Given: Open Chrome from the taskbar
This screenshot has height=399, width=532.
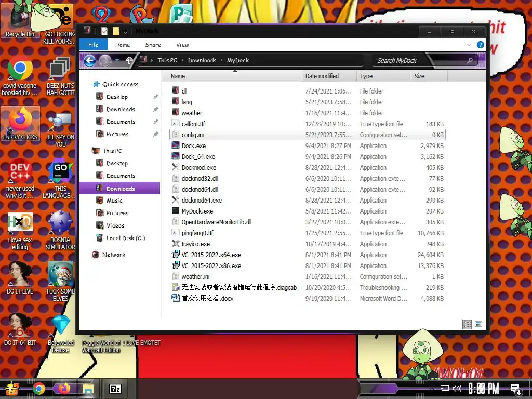Looking at the screenshot, I should 39,389.
